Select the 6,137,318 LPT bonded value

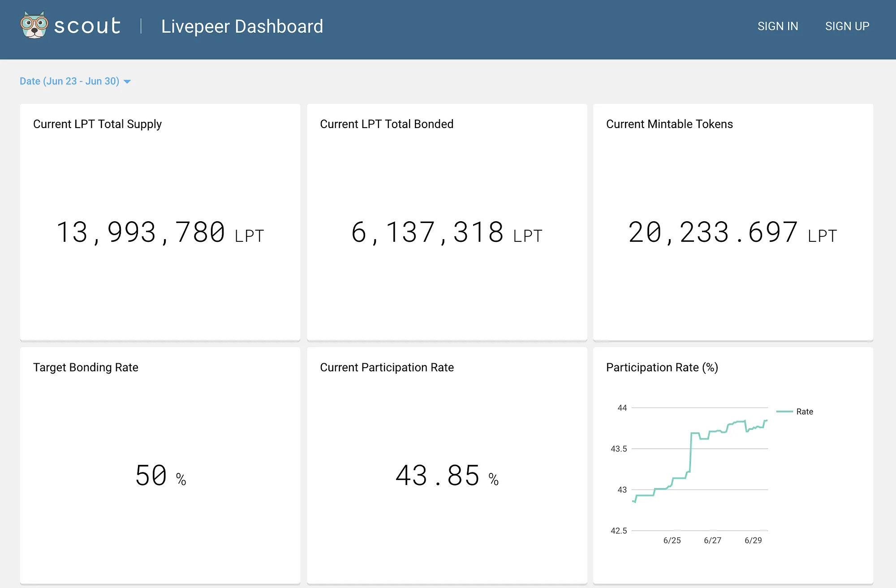point(447,233)
